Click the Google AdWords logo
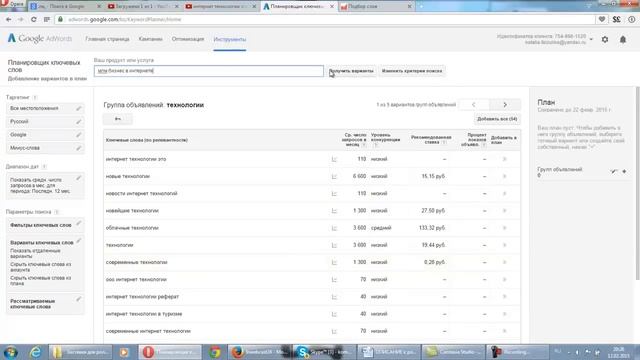The height and width of the screenshot is (360, 640). click(x=40, y=38)
